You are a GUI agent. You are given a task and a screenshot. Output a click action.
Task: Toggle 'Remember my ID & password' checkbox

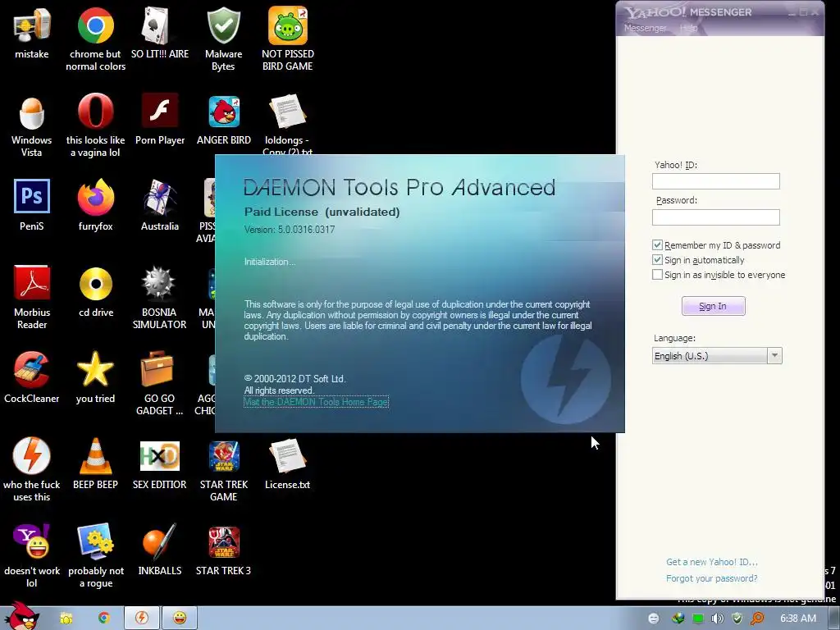[657, 244]
